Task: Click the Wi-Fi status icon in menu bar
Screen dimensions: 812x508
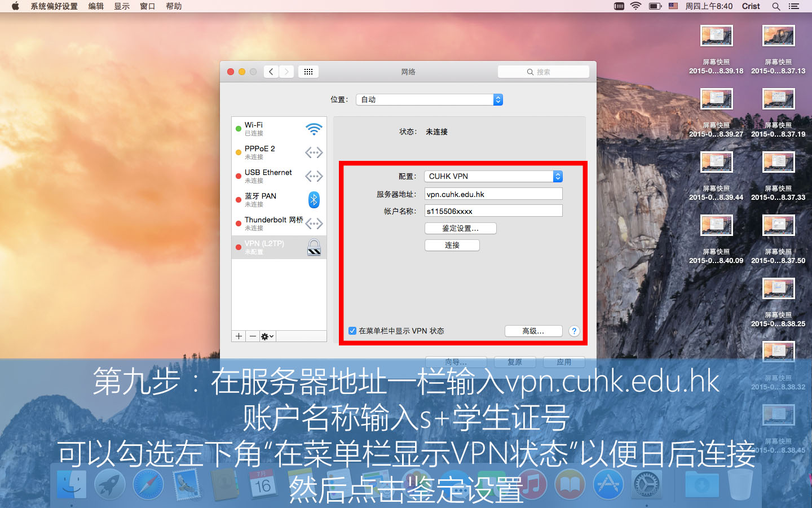Action: [636, 6]
